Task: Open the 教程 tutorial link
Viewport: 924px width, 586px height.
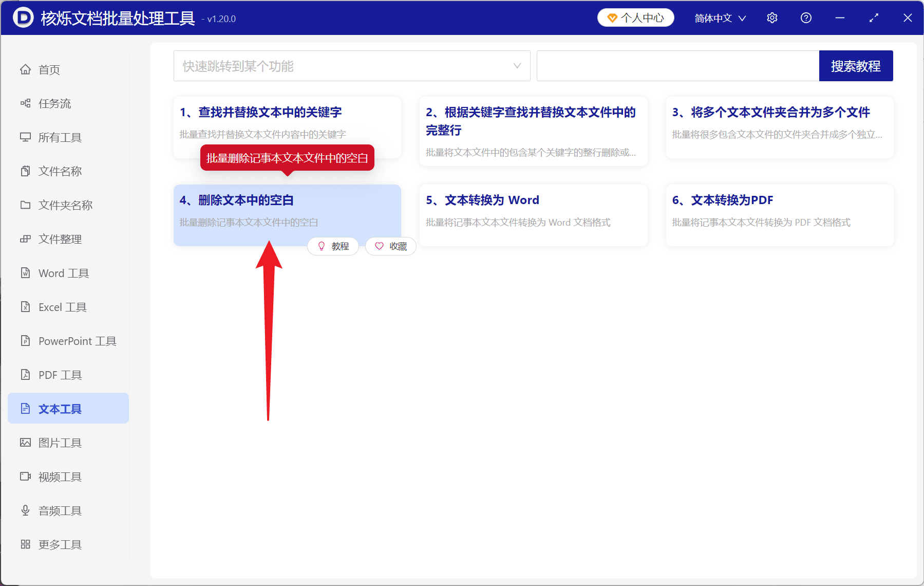Action: click(x=333, y=246)
